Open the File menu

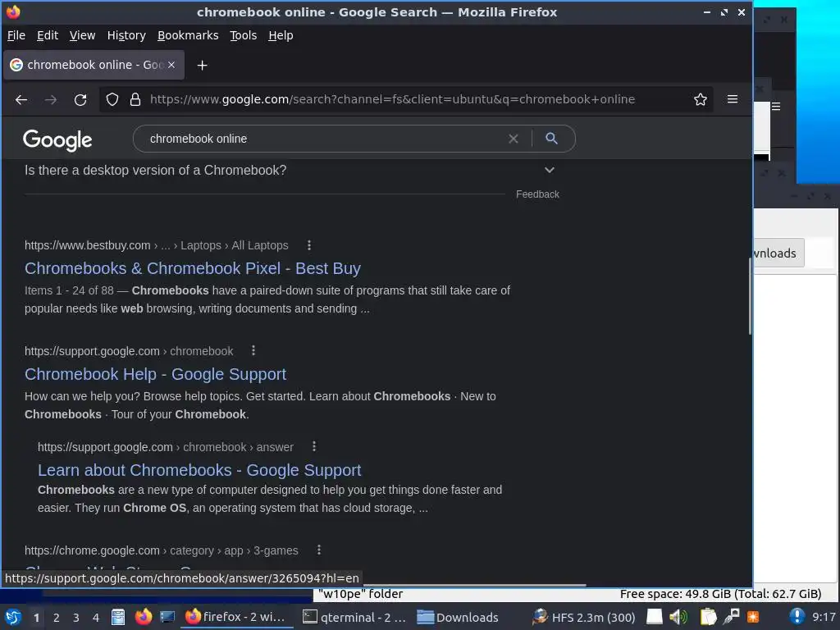click(x=16, y=35)
